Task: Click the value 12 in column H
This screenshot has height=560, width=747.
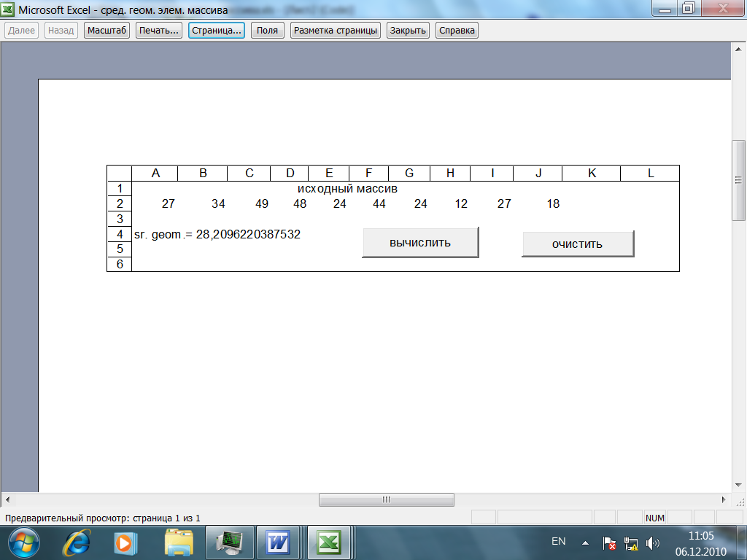Action: (x=461, y=204)
